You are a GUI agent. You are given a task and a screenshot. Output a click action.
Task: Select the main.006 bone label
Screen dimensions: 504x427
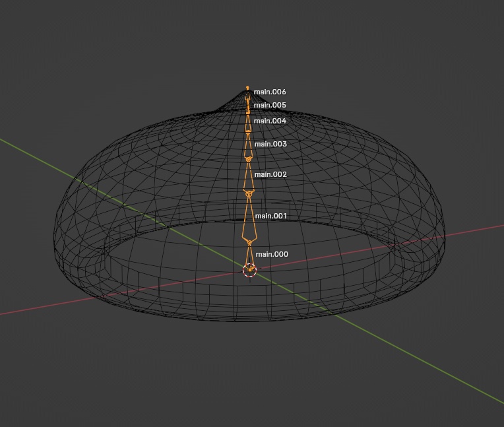point(270,92)
